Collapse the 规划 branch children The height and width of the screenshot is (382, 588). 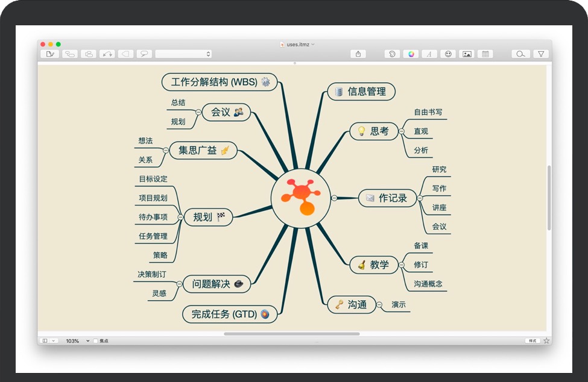[180, 217]
